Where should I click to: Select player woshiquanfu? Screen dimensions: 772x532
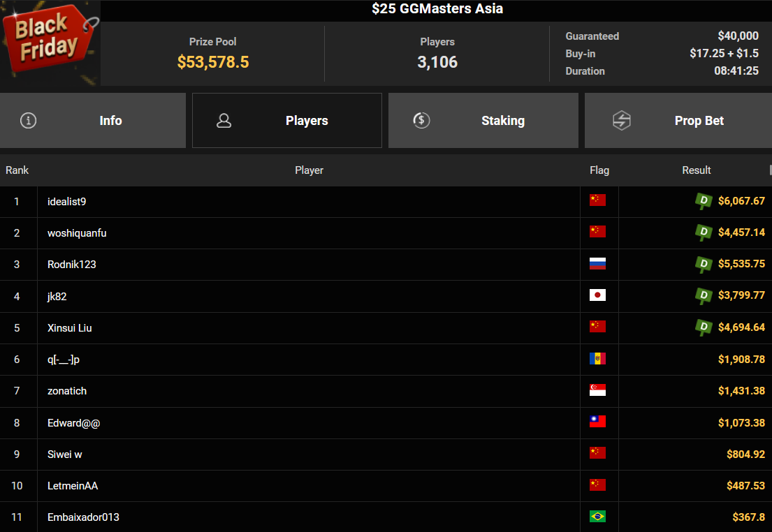coord(77,233)
